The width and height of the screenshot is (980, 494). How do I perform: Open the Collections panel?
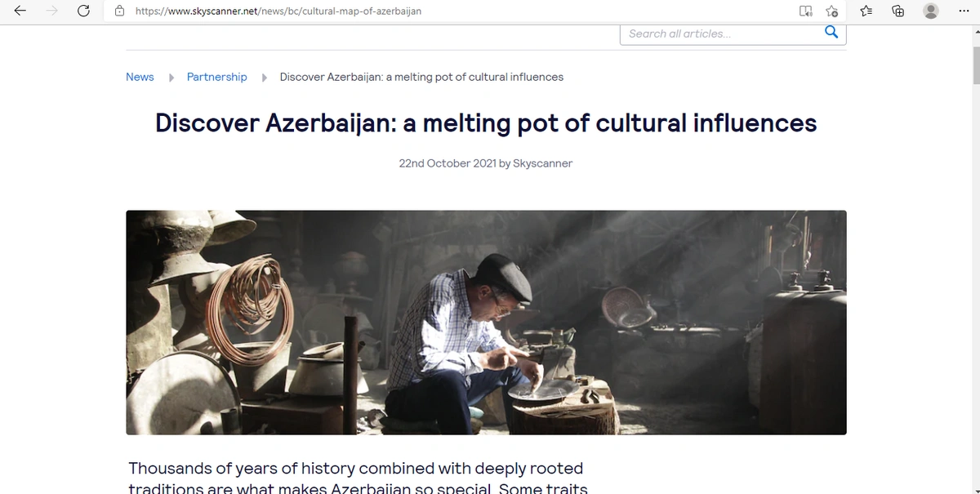point(898,11)
